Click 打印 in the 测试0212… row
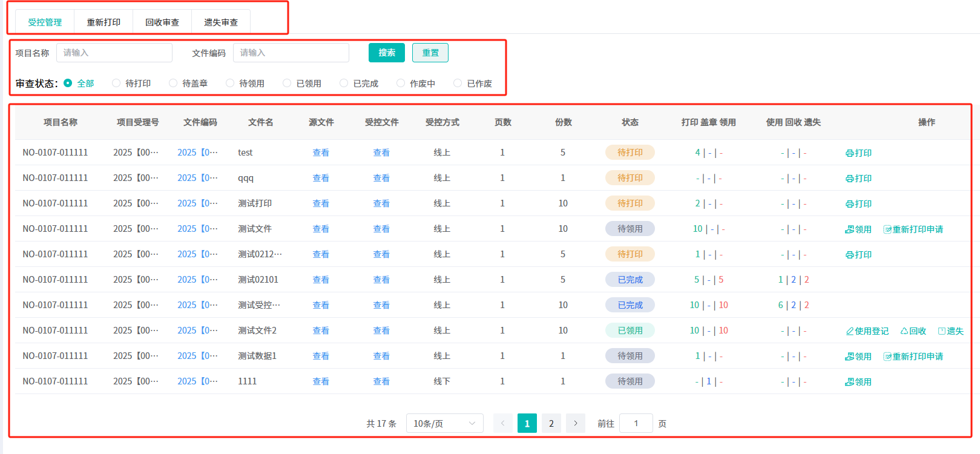 [x=858, y=254]
